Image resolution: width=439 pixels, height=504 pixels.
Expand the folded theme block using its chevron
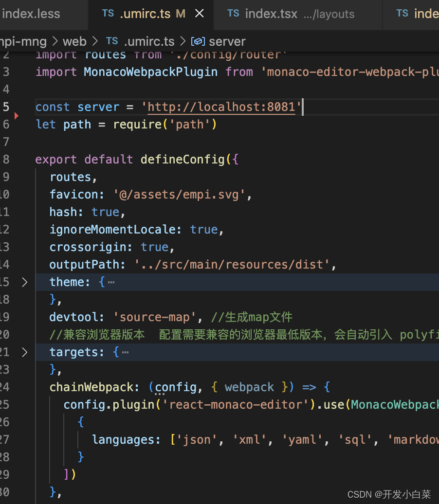coord(25,282)
